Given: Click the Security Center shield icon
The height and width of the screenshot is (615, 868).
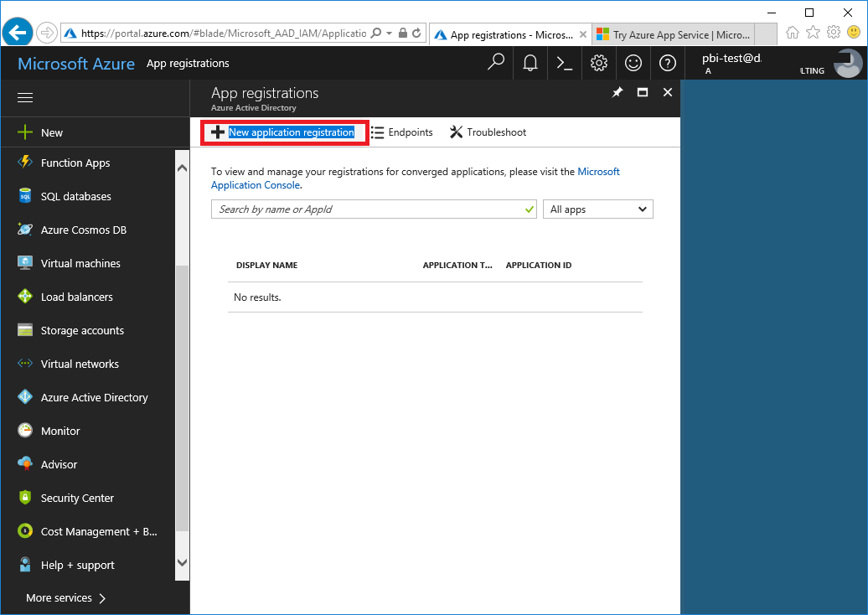Looking at the screenshot, I should point(25,497).
